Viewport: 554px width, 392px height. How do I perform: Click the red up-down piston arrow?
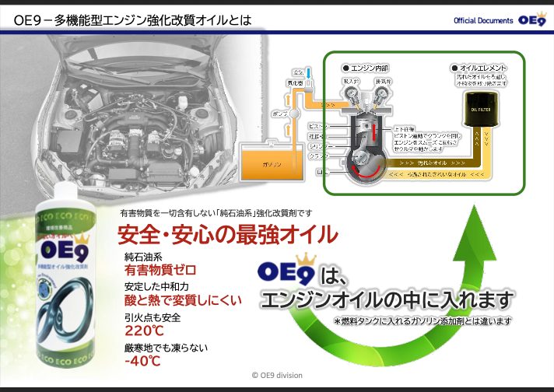(x=373, y=131)
